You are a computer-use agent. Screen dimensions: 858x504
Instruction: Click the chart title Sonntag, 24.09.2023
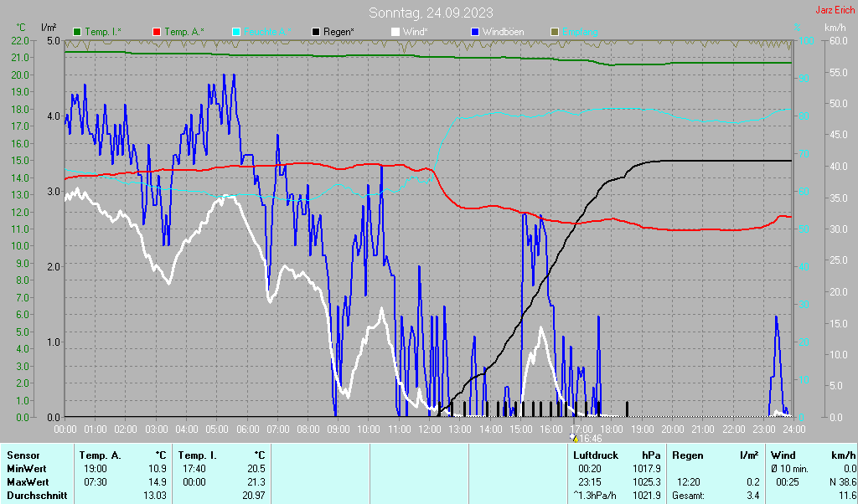coord(431,13)
